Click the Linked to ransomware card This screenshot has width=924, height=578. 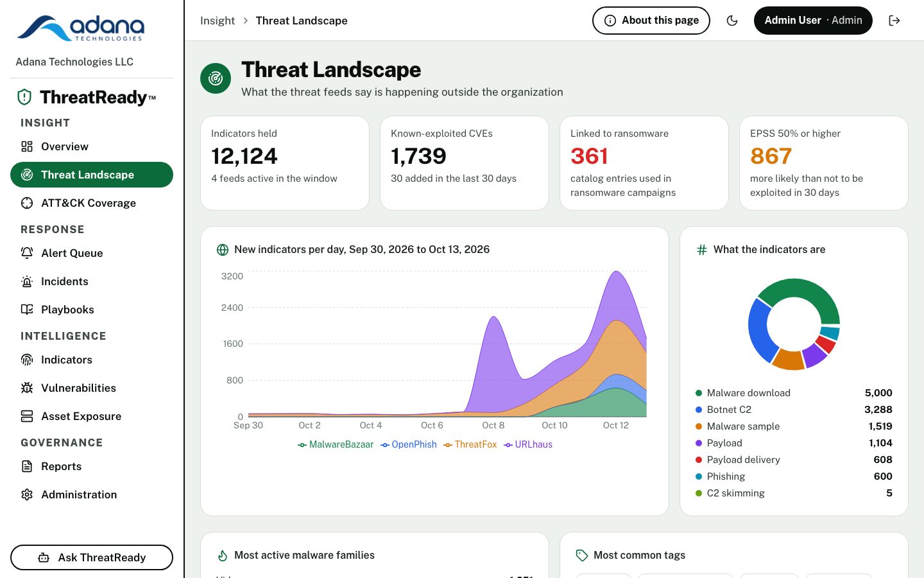pyautogui.click(x=644, y=163)
